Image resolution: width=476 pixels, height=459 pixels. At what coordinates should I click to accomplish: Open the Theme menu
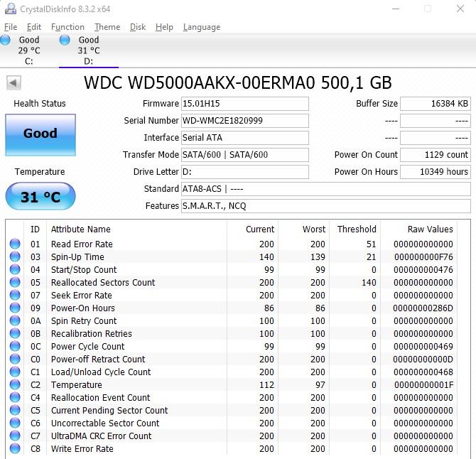[107, 27]
